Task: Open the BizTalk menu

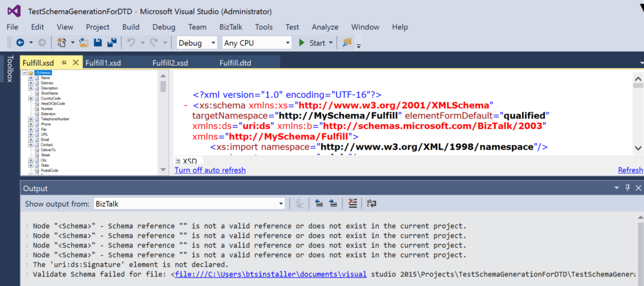Action: pos(231,27)
